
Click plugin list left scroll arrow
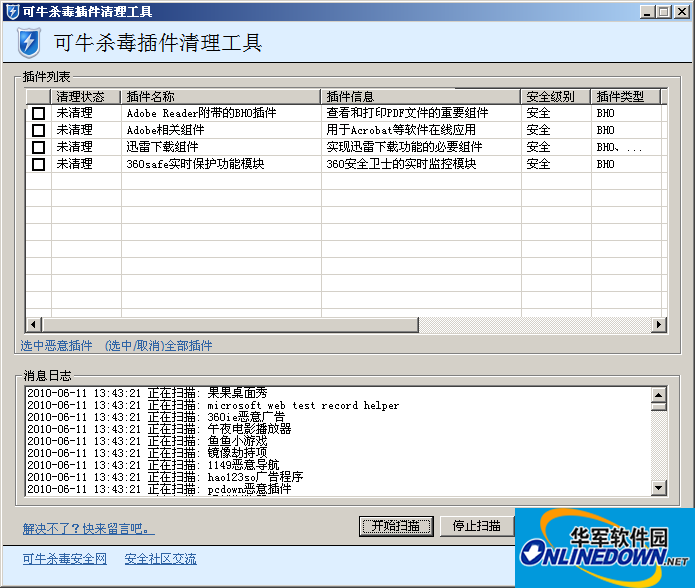point(34,324)
